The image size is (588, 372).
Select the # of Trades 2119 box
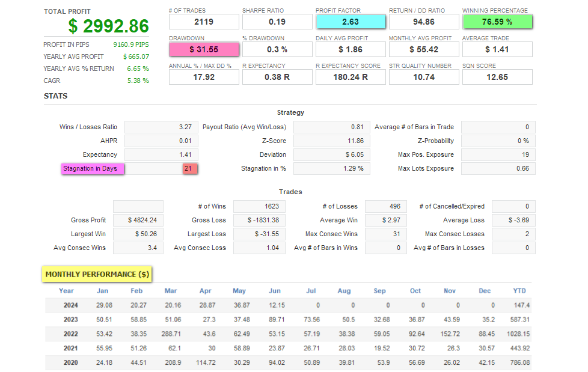tap(203, 22)
